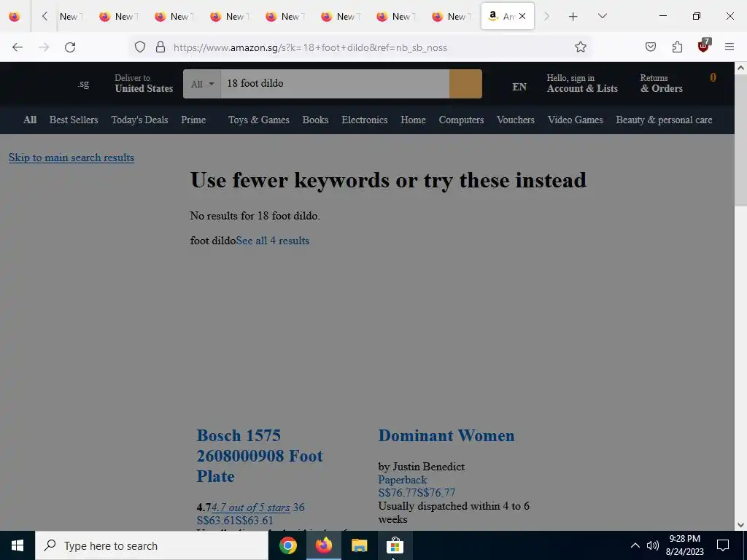Open the All navigation menu

(30, 120)
